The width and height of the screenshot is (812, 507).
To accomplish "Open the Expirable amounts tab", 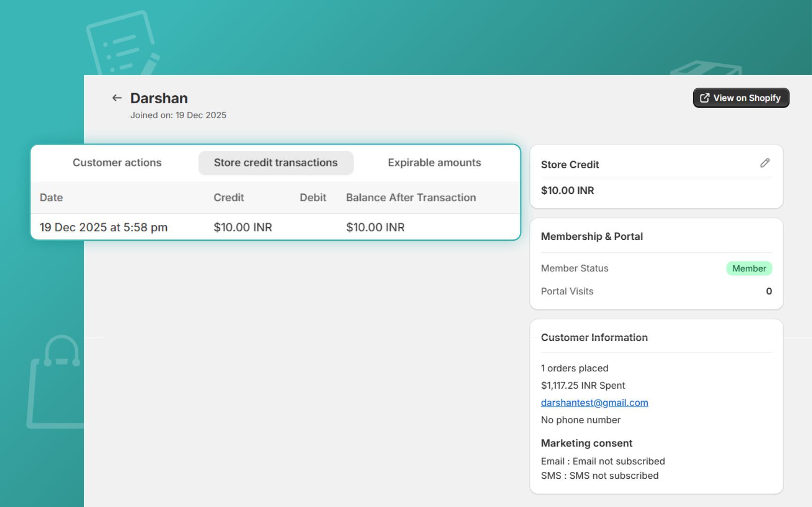I will click(x=434, y=162).
